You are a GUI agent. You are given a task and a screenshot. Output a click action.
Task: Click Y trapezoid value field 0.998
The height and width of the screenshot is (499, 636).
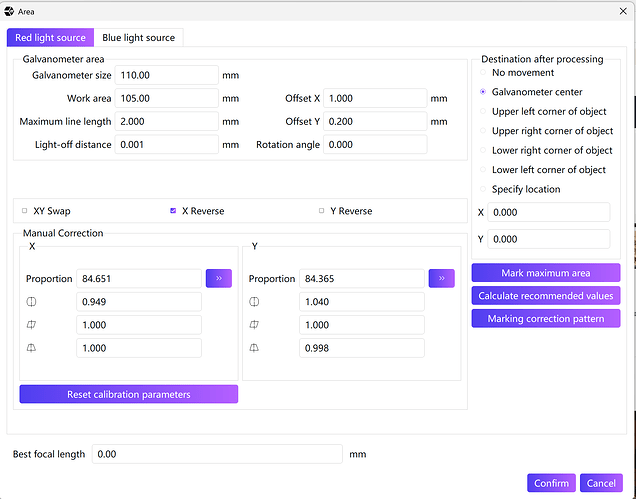coord(362,348)
